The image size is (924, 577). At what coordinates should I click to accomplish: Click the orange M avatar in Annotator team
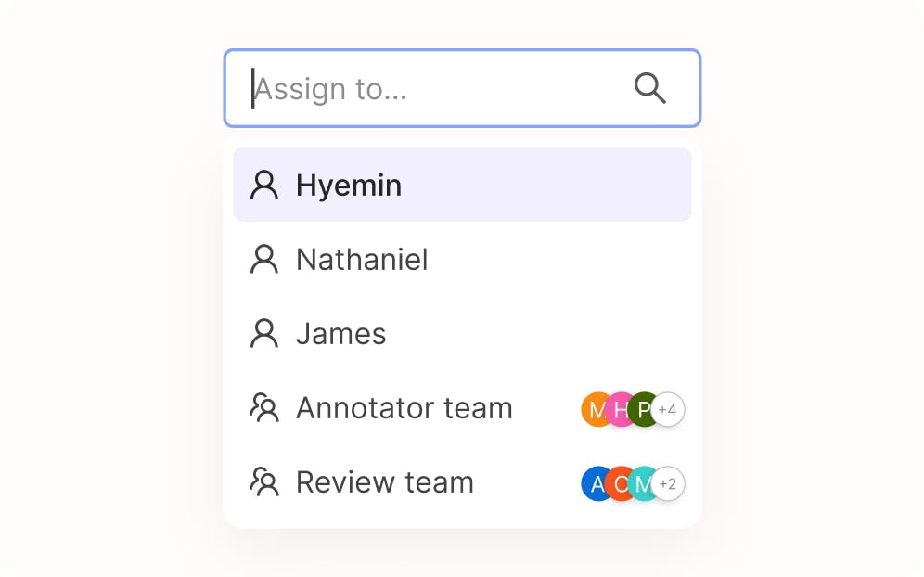[x=594, y=409]
